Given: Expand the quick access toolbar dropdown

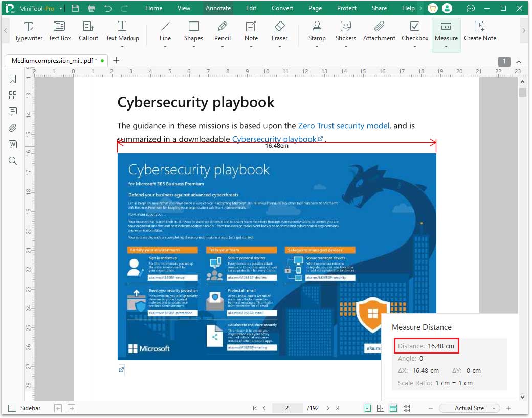Looking at the screenshot, I should click(61, 9).
